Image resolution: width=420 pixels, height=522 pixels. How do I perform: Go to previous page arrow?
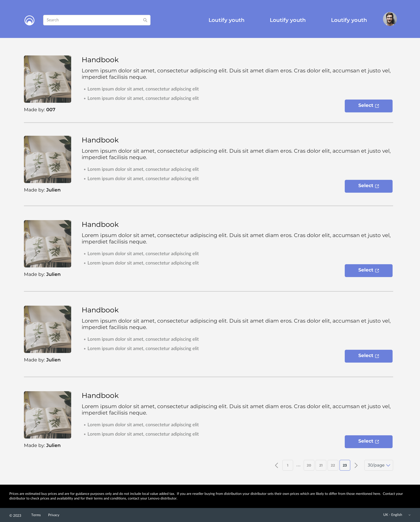277,465
